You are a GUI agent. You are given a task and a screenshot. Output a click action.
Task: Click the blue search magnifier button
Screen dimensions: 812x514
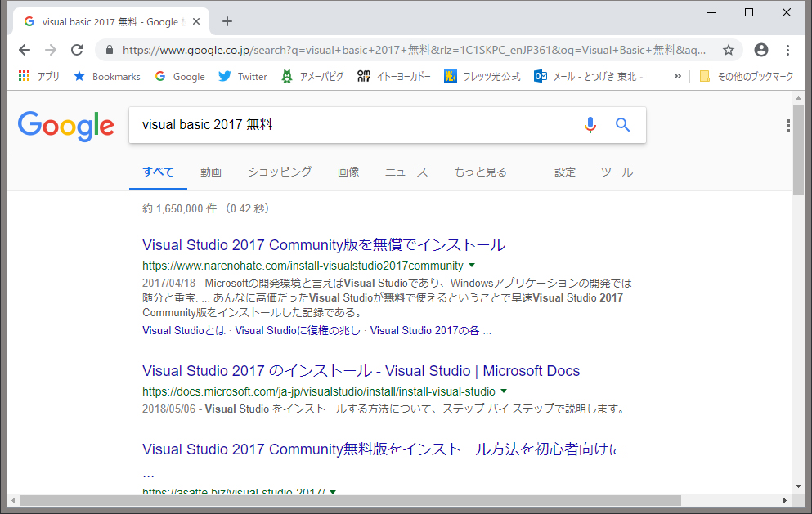coord(622,125)
